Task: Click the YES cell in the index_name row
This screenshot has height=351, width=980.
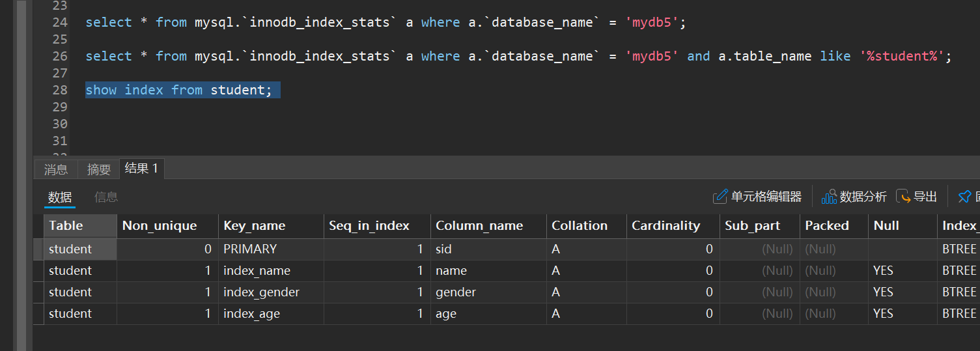Action: coord(883,271)
